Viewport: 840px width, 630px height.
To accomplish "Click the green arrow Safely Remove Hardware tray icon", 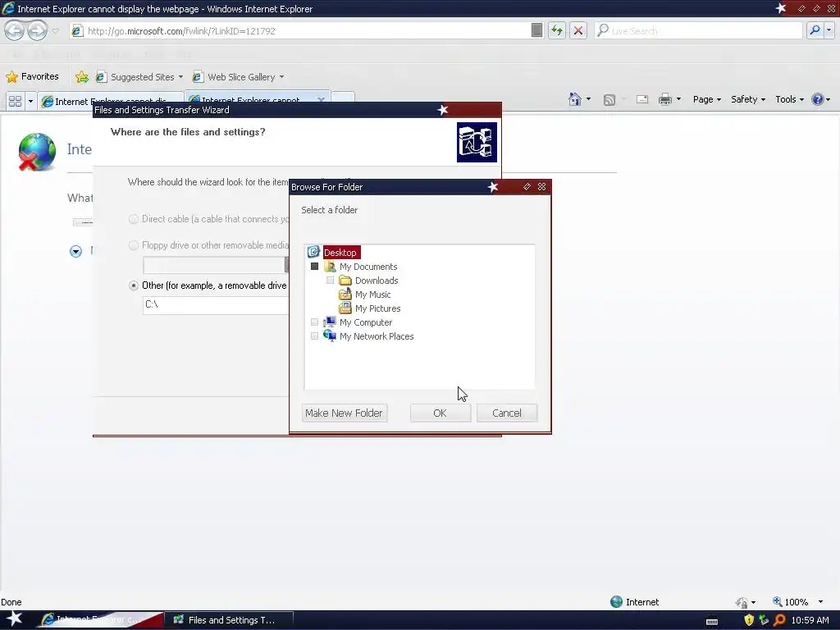I will pos(764,620).
